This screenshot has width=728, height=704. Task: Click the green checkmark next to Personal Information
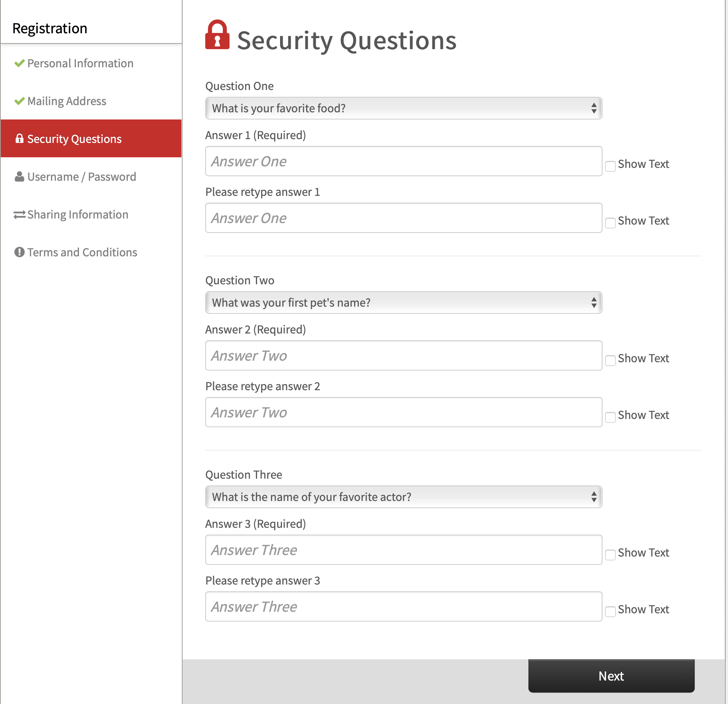(x=19, y=63)
